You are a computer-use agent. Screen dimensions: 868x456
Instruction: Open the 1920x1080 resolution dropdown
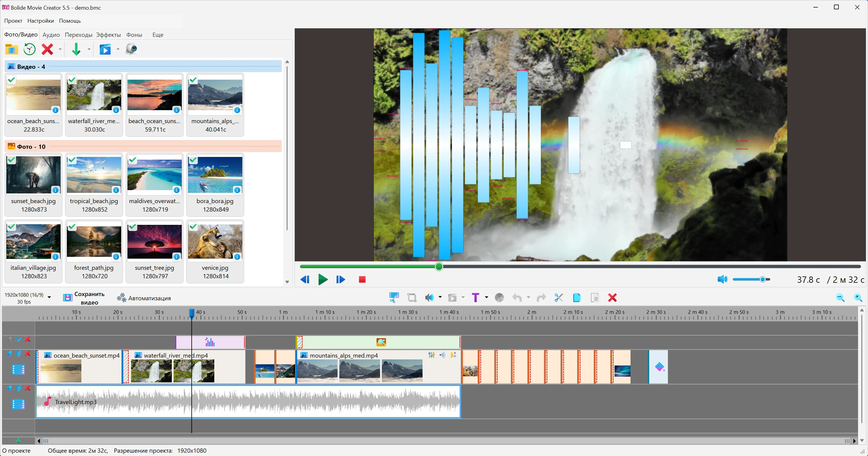pos(49,297)
